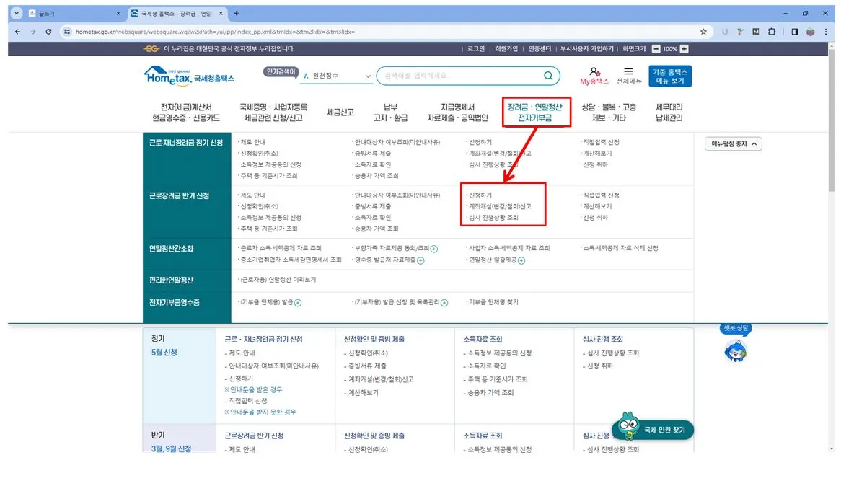Click the browser extensions puzzle icon
Viewport: 841px width, 504px height.
(772, 32)
